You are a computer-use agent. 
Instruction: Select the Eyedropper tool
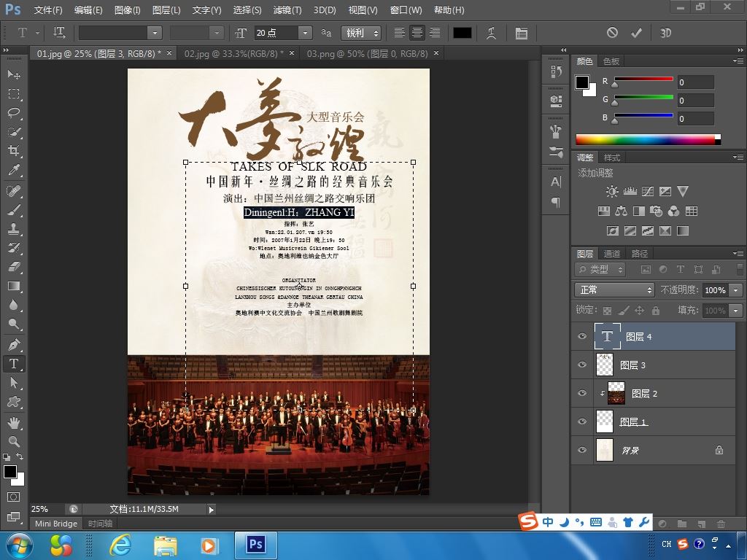tap(14, 170)
